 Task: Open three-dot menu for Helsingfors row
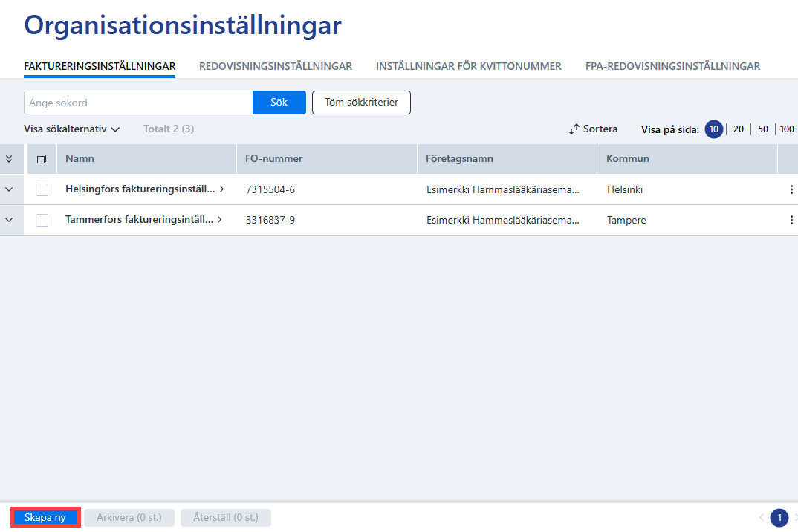coord(791,189)
